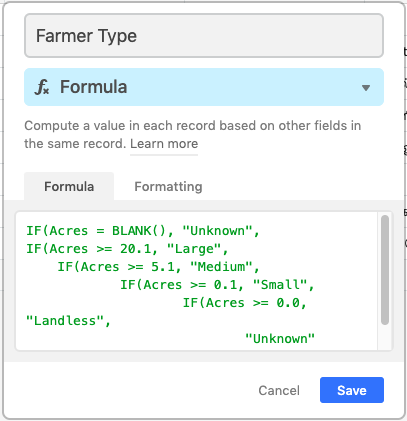
Task: Place cursor on "Small" in formula
Action: point(280,285)
